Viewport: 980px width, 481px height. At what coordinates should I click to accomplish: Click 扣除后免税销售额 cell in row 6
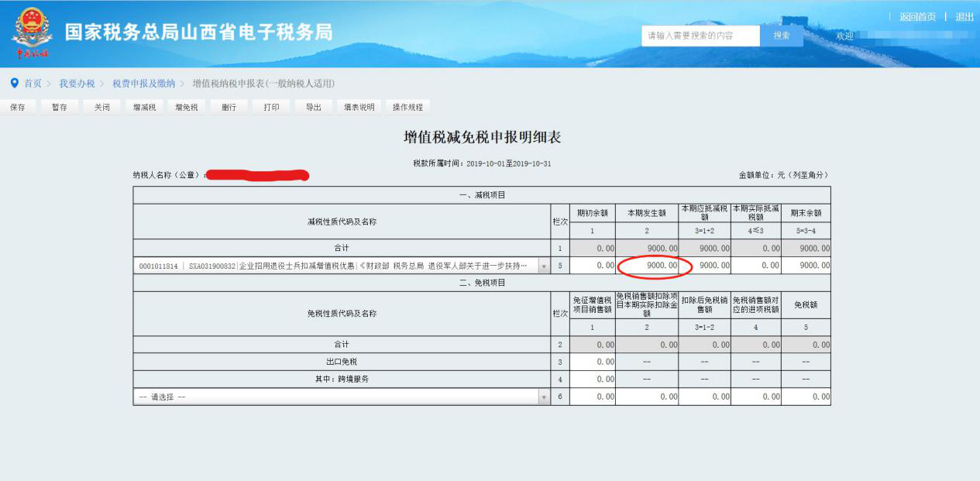coord(705,397)
